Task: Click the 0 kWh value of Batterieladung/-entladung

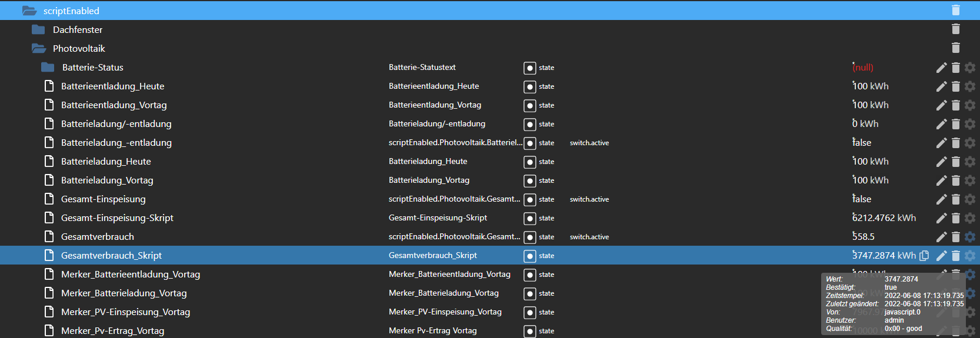Action: pos(865,123)
